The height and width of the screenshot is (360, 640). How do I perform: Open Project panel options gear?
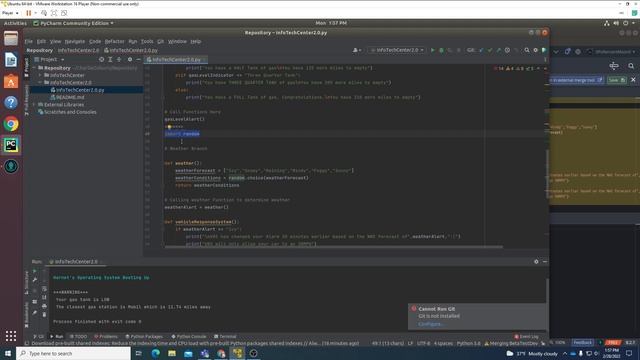pyautogui.click(x=130, y=60)
